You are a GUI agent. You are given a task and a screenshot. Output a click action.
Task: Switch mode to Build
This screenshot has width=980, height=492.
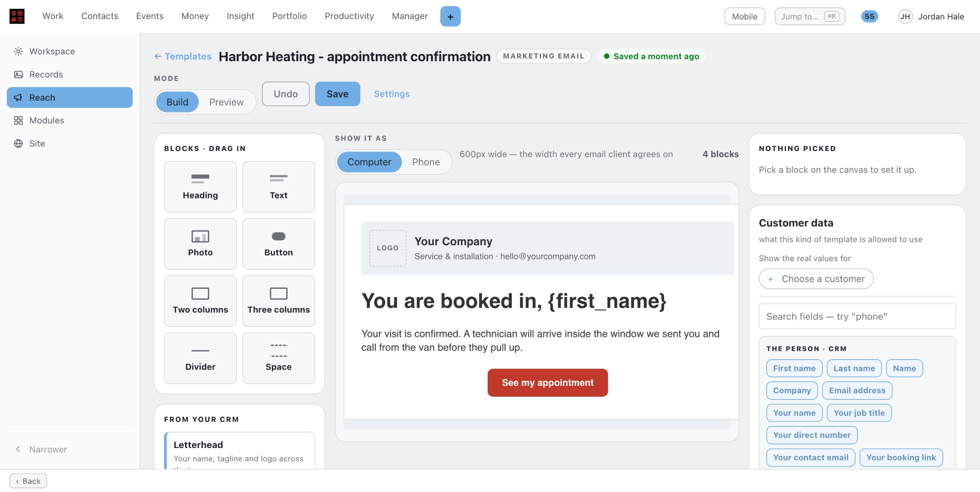tap(177, 102)
